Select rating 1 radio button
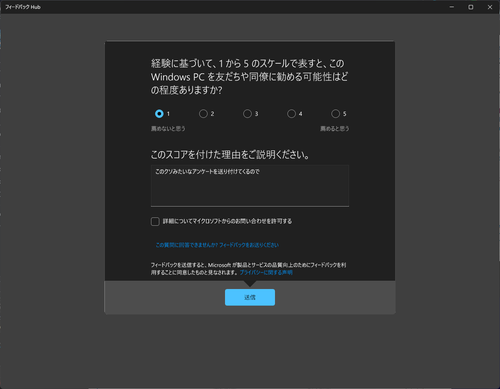Screen dimensions: 500x389 [x=159, y=114]
